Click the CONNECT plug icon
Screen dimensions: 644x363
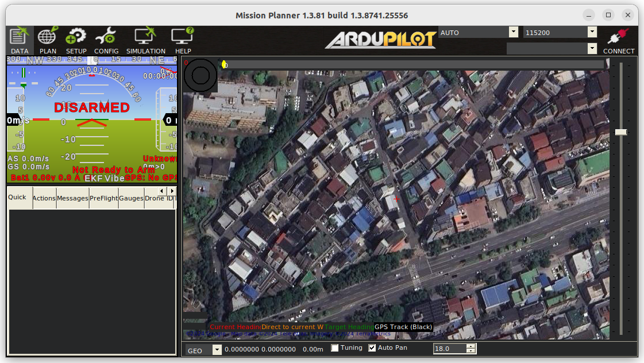(619, 41)
